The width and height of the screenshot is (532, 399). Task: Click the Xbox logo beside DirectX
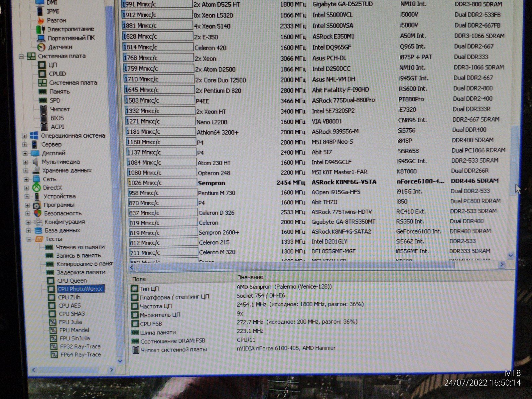36,188
